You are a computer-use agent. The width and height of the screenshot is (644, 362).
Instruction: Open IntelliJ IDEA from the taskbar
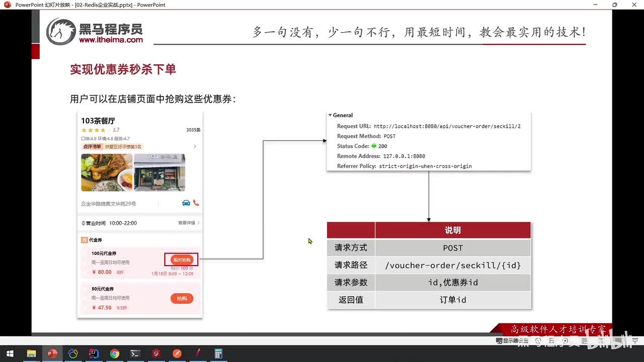click(x=94, y=354)
